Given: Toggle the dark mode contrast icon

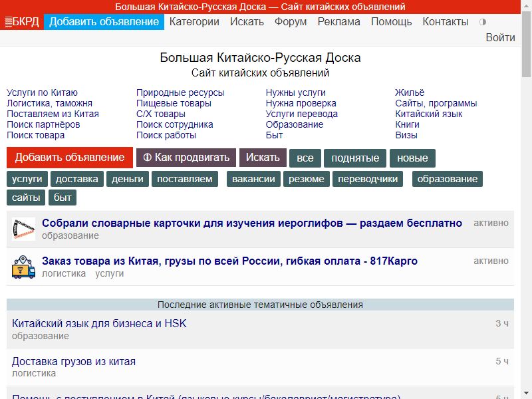Looking at the screenshot, I should (483, 22).
